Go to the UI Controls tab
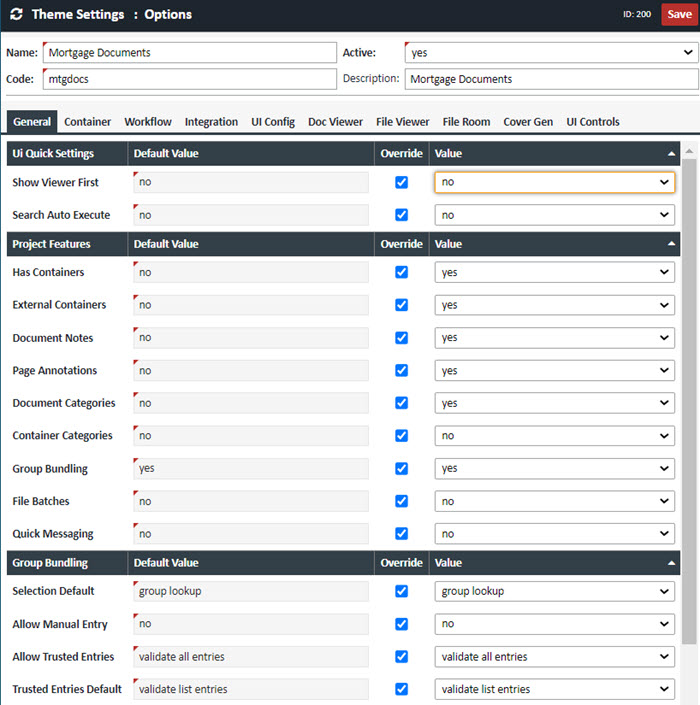Image resolution: width=700 pixels, height=705 pixels. point(593,122)
